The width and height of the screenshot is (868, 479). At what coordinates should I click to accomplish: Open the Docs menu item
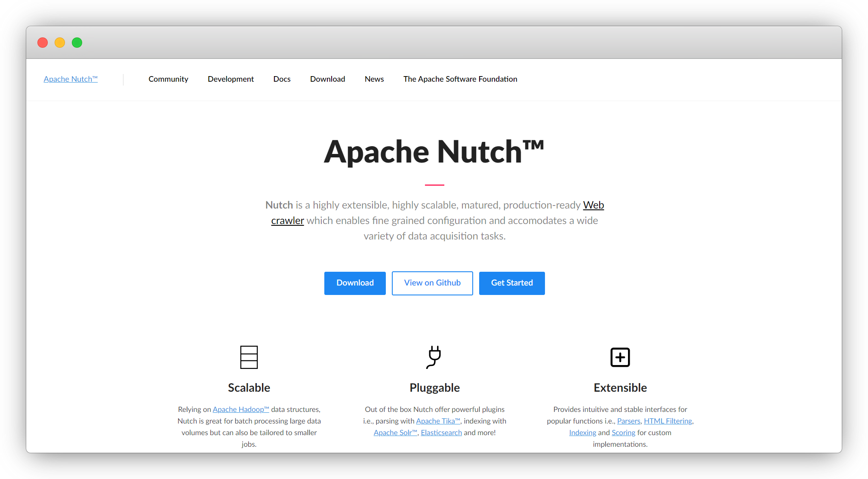282,79
